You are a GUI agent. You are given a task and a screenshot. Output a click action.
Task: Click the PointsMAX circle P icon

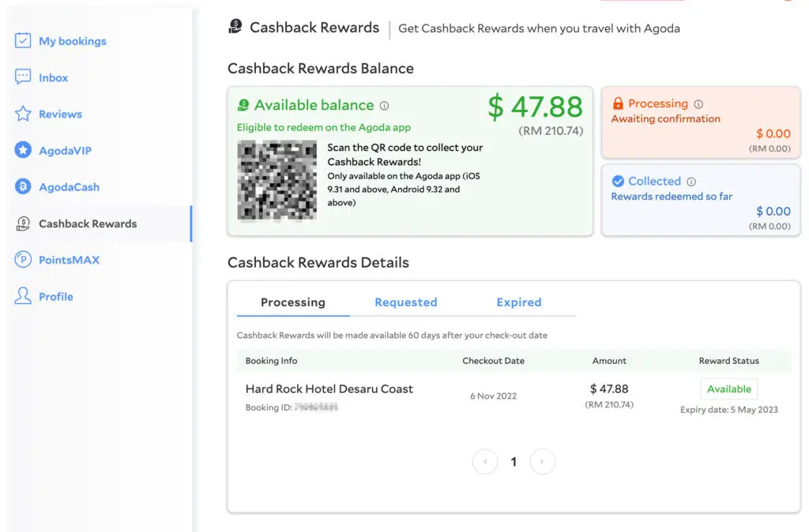point(23,260)
